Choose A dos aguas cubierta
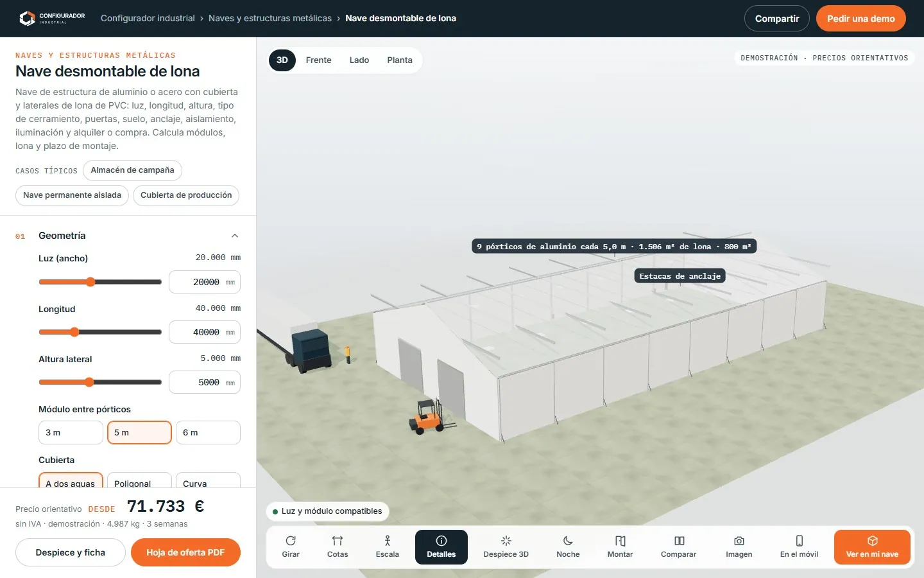 [x=71, y=480]
